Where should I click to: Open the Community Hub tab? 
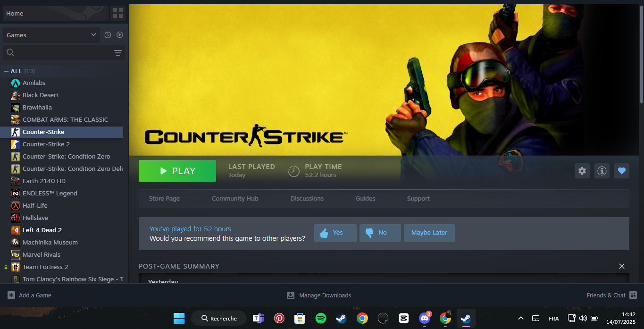point(234,199)
